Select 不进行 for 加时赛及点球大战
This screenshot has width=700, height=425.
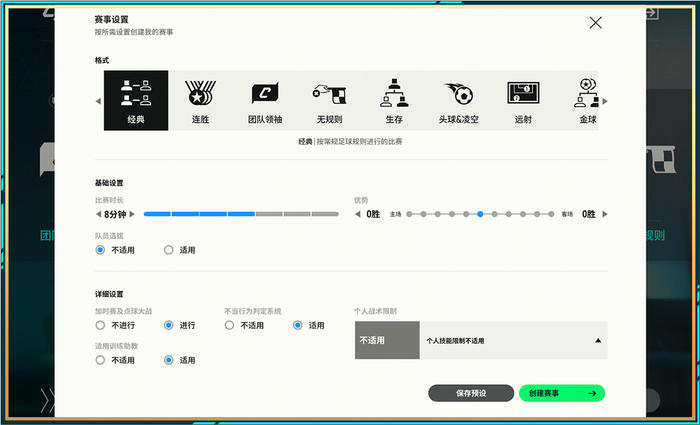(101, 325)
